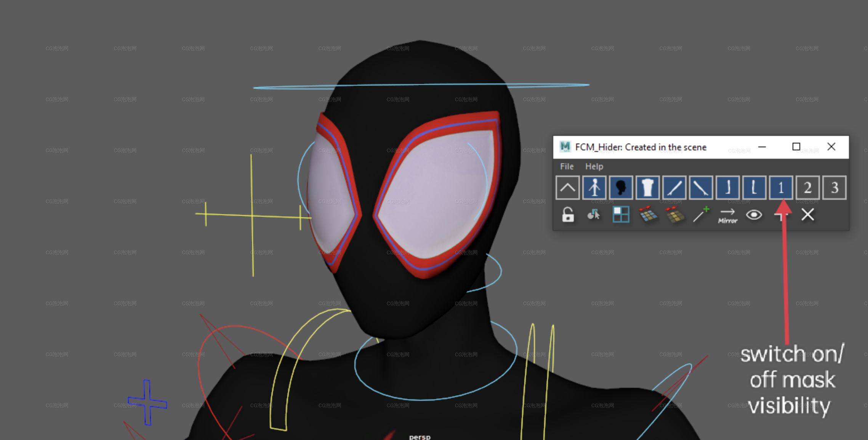This screenshot has width=868, height=440.
Task: Open the File menu in FCM_Hider
Action: pyautogui.click(x=567, y=166)
